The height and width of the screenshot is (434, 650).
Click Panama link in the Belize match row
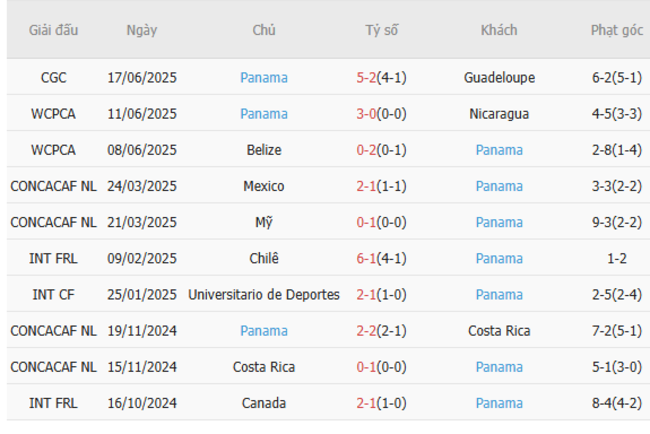click(x=499, y=150)
